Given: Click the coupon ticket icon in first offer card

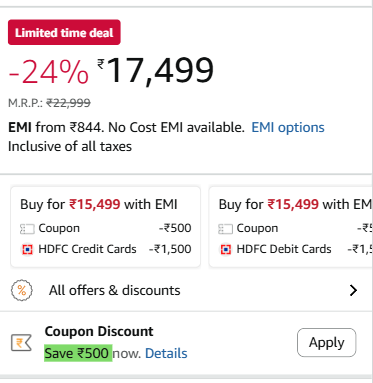Looking at the screenshot, I should tap(27, 229).
